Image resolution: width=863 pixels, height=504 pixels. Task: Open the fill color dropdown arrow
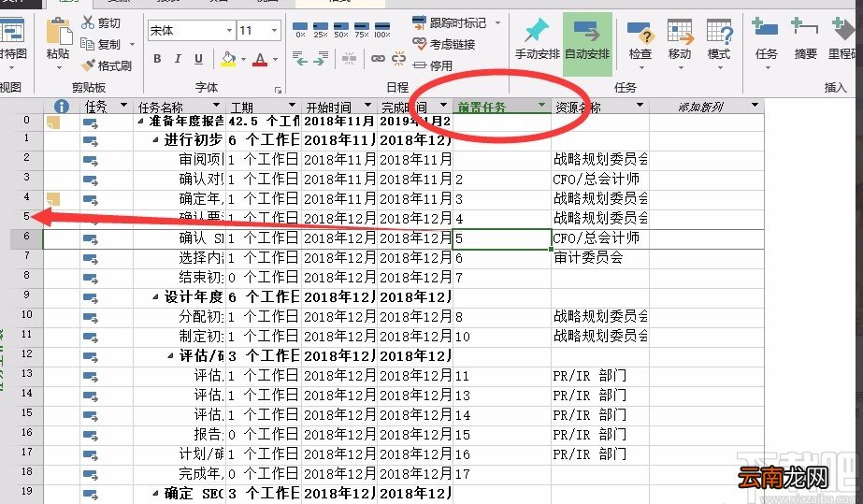click(243, 59)
